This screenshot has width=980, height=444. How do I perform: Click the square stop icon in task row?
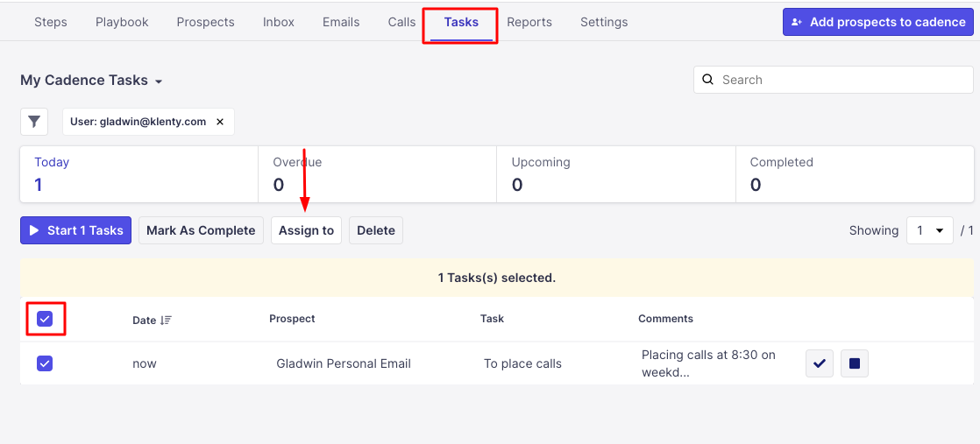point(855,363)
